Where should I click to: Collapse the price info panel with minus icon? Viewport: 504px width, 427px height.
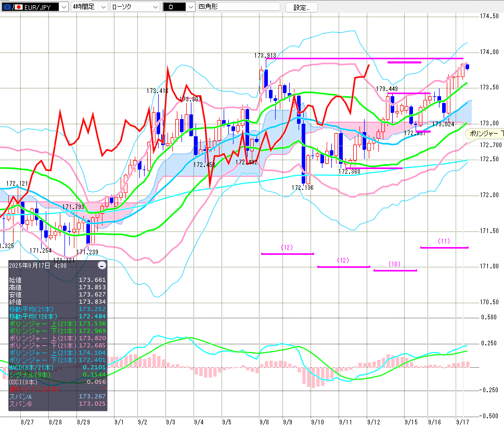tap(102, 265)
